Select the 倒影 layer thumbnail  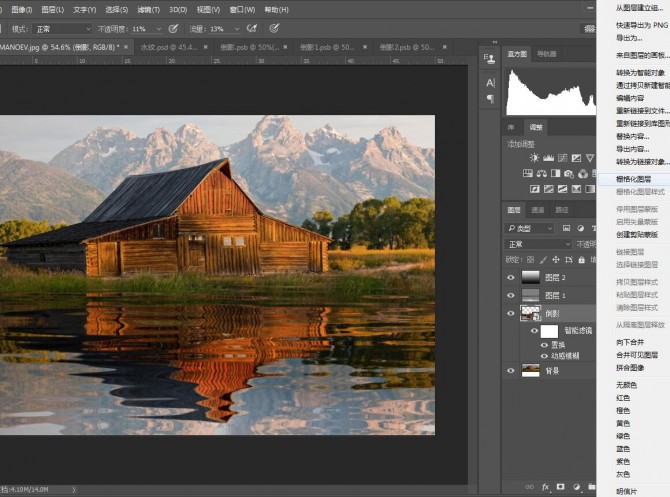(531, 314)
